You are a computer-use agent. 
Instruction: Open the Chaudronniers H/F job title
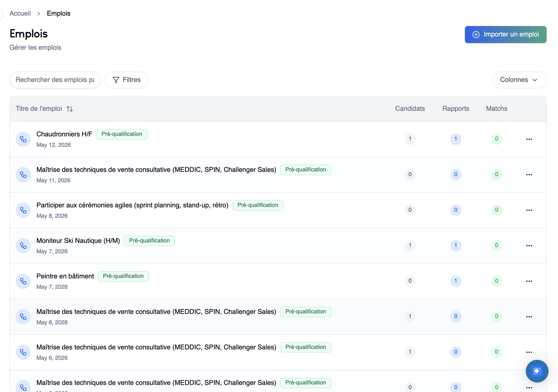click(64, 134)
